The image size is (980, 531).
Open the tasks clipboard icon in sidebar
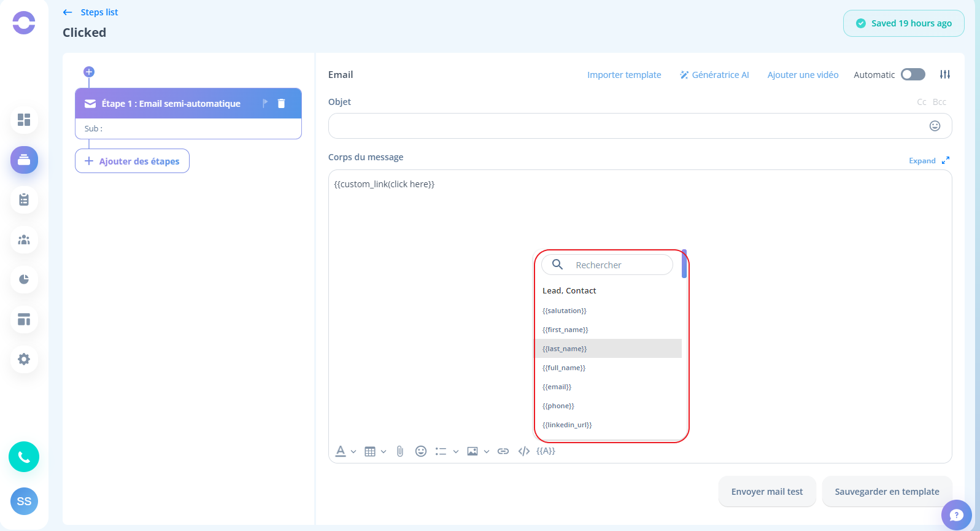pyautogui.click(x=24, y=200)
